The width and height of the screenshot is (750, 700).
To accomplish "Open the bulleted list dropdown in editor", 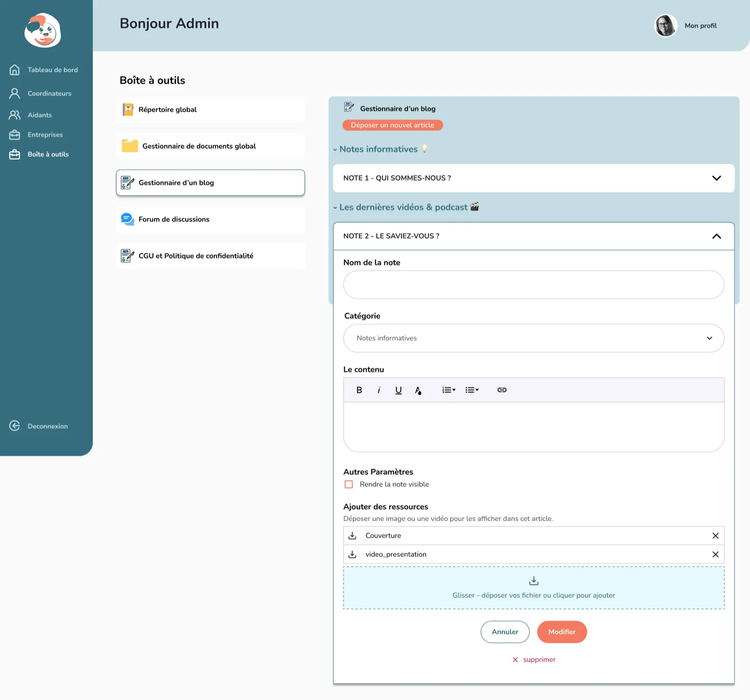I will click(x=472, y=390).
